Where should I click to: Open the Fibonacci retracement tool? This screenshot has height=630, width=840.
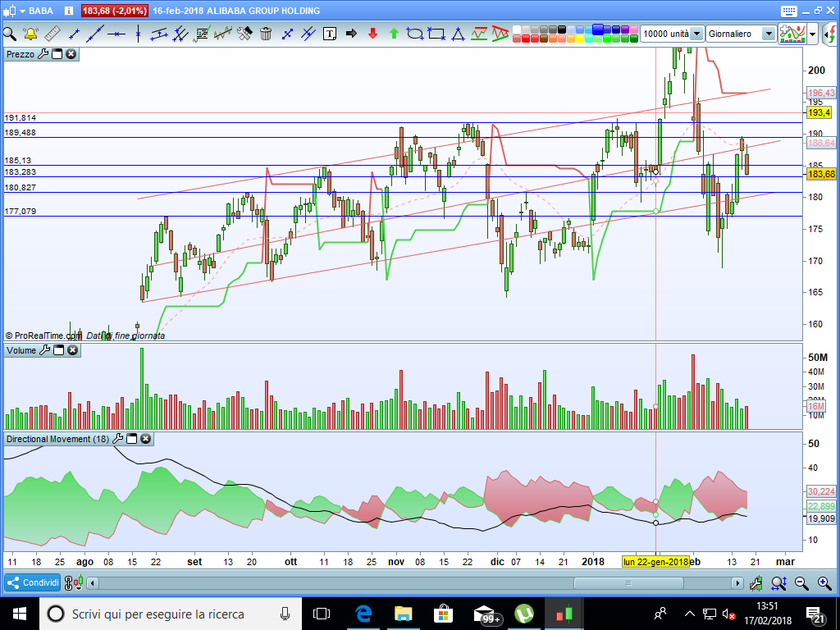pos(202,34)
